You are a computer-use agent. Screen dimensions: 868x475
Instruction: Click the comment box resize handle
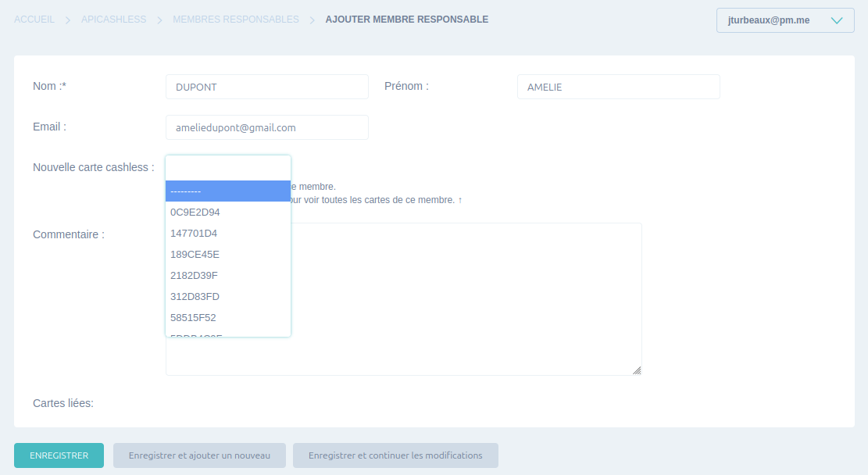pyautogui.click(x=637, y=370)
